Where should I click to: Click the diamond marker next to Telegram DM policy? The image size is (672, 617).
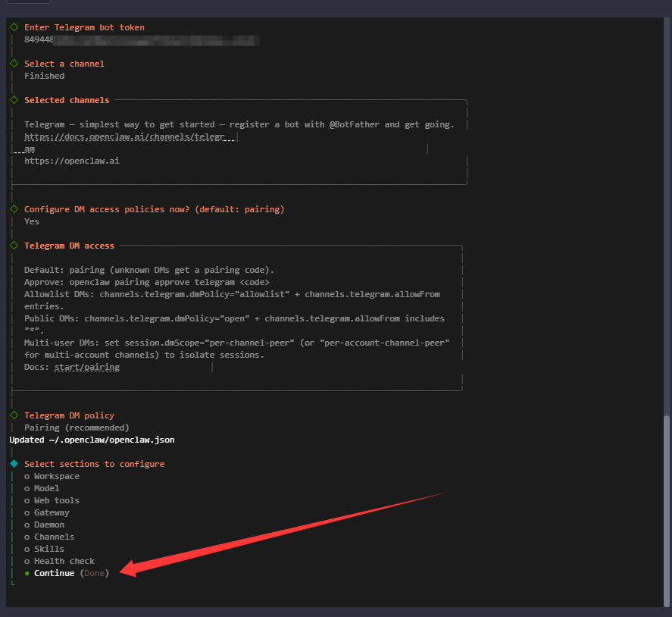[x=14, y=415]
